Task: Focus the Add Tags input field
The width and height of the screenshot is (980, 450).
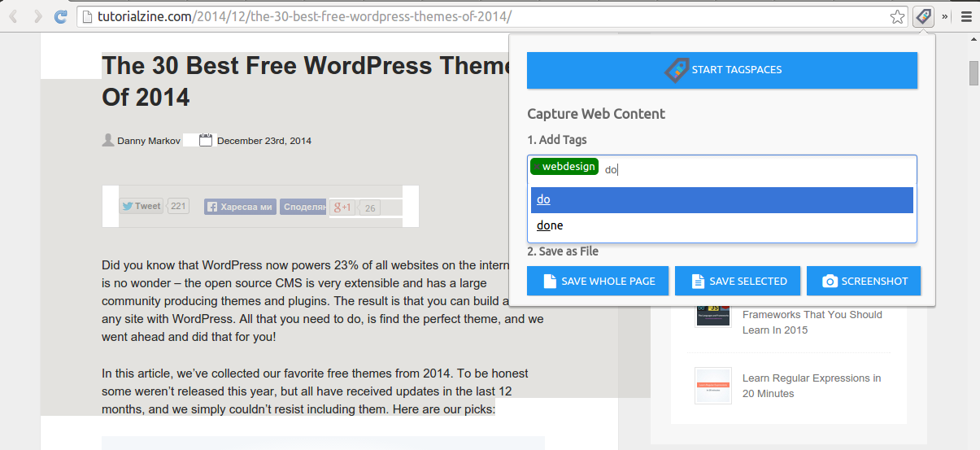Action: click(x=756, y=170)
